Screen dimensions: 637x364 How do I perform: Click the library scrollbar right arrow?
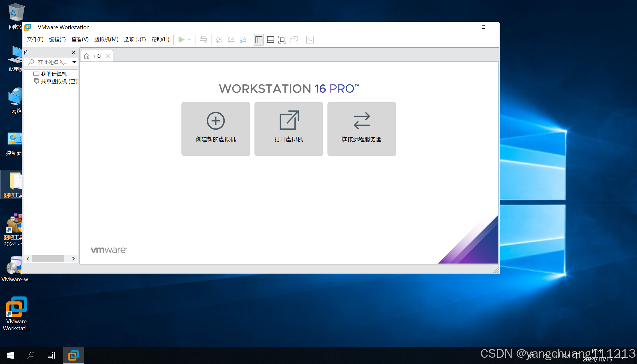tap(74, 259)
